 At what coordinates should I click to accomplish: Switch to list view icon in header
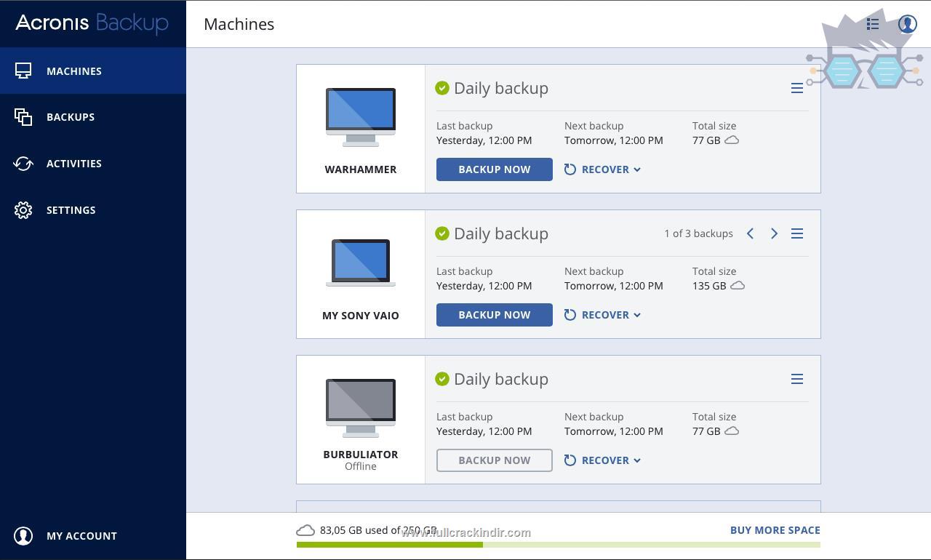(x=873, y=24)
